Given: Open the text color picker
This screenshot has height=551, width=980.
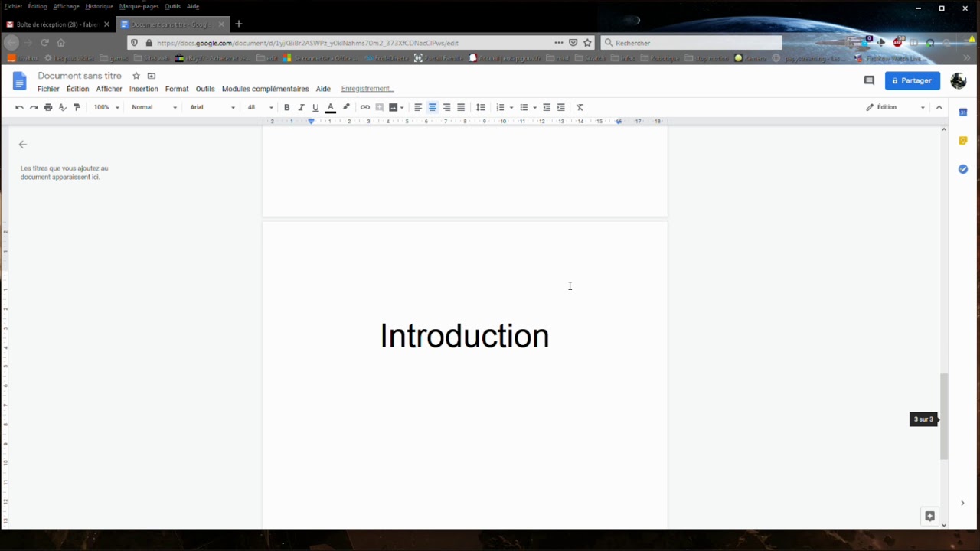Looking at the screenshot, I should [331, 107].
